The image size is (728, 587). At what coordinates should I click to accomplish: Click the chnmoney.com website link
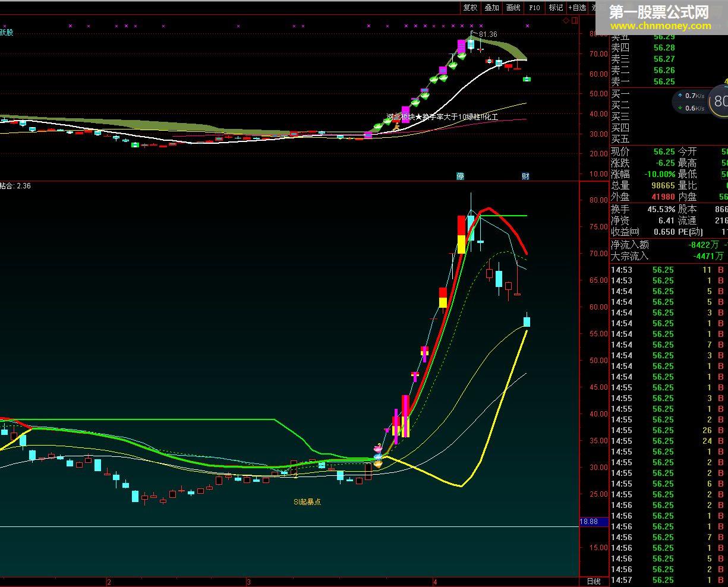(660, 26)
